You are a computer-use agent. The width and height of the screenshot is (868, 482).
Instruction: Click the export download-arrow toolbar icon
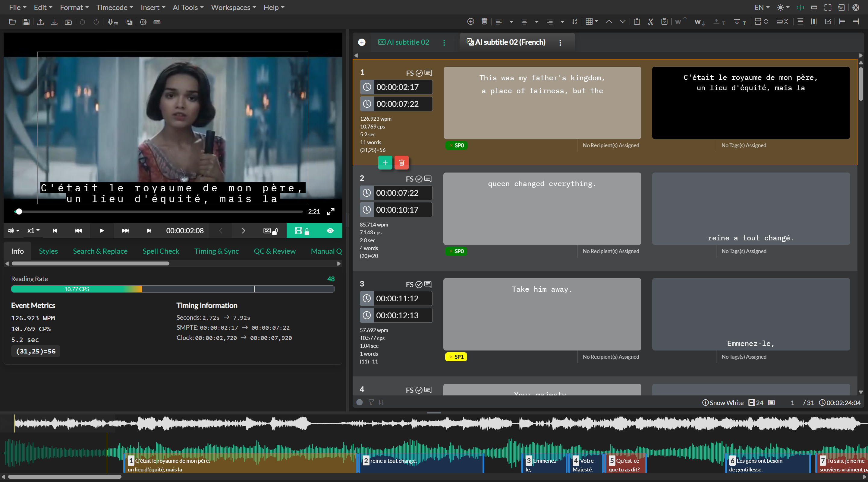click(54, 22)
